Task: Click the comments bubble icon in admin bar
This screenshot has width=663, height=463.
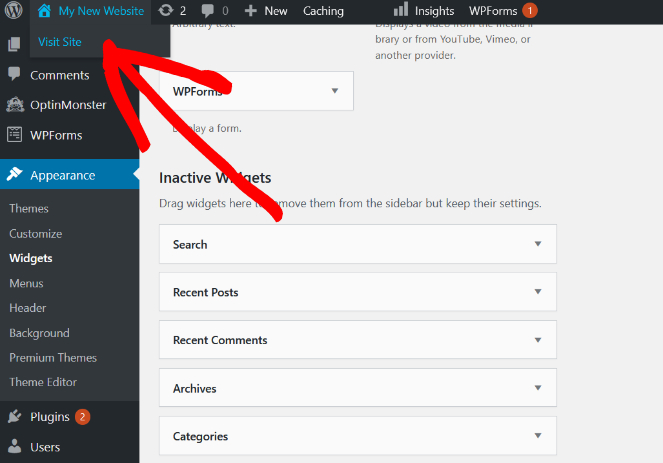Action: (x=209, y=11)
